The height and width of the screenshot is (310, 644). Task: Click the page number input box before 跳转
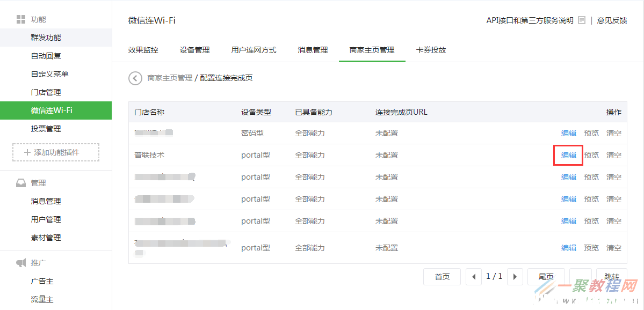tap(580, 277)
